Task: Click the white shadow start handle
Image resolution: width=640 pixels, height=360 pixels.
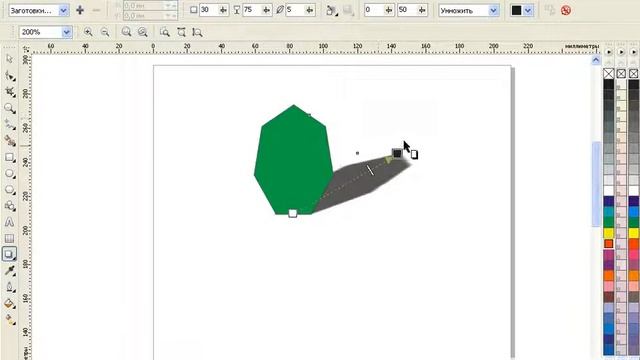Action: point(293,213)
